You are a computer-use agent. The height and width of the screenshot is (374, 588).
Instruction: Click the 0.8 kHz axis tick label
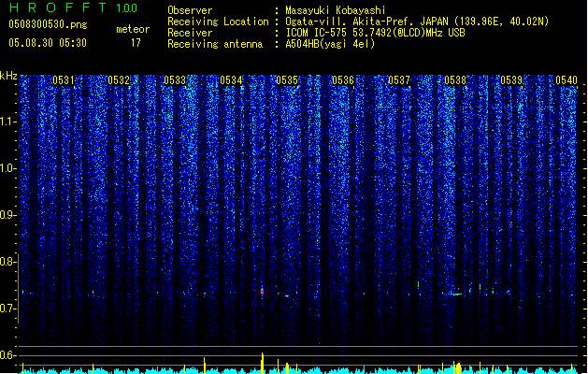pos(7,262)
